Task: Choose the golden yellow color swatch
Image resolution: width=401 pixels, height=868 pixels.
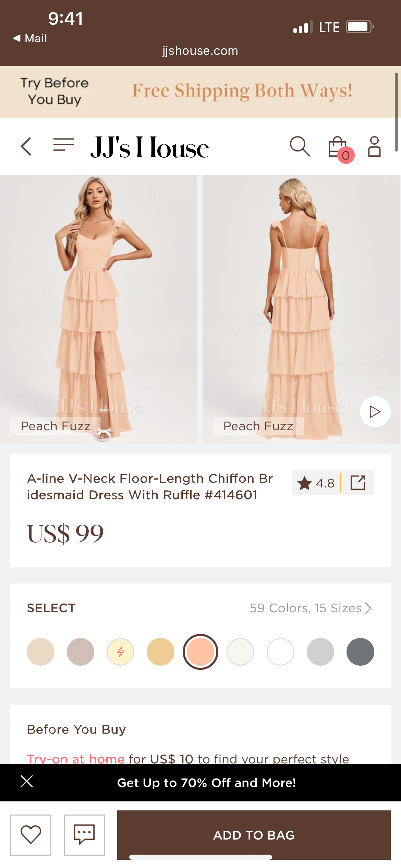Action: [160, 652]
